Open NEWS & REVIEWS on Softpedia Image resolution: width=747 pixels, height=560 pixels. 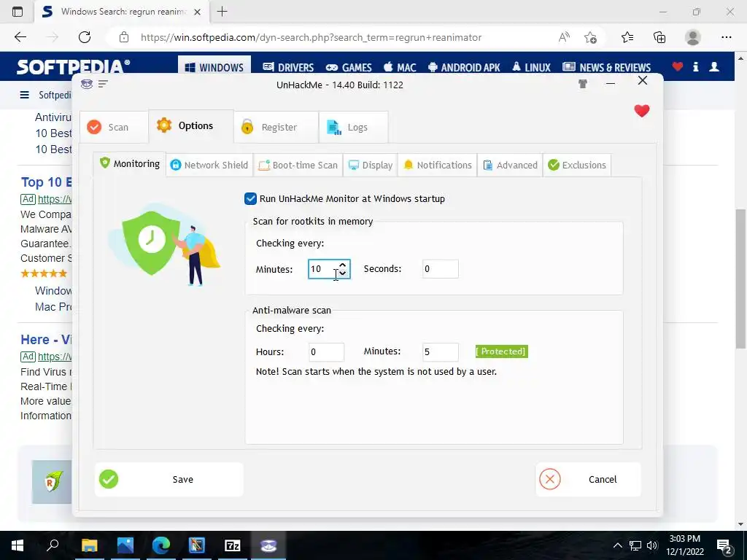click(x=606, y=68)
